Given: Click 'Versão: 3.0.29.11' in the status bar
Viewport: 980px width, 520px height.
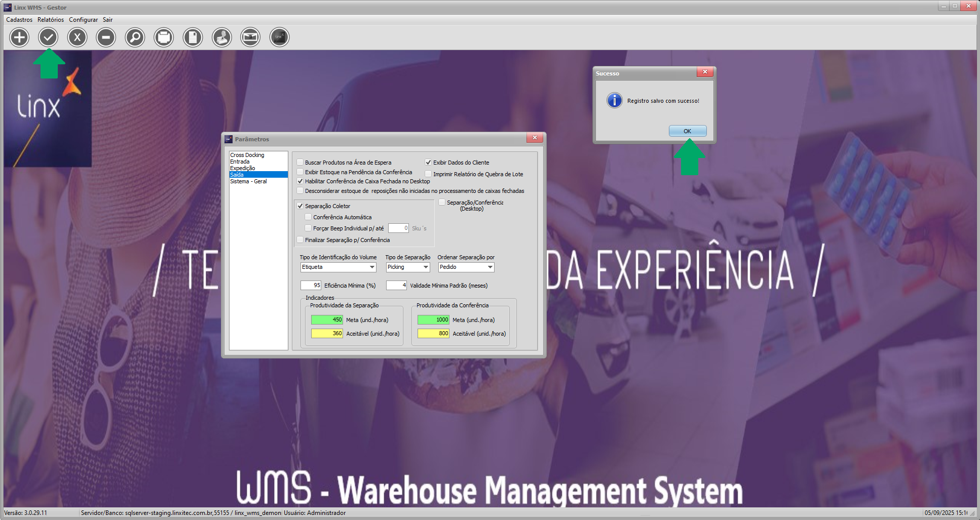Looking at the screenshot, I should 25,513.
